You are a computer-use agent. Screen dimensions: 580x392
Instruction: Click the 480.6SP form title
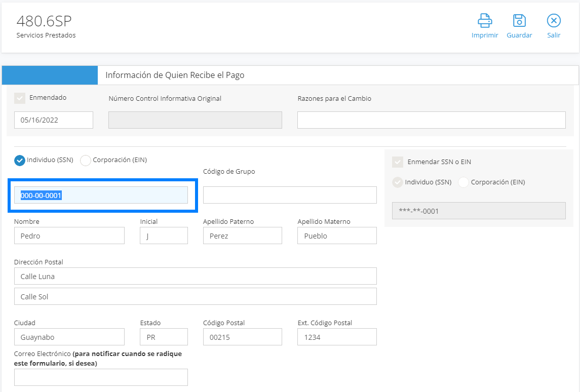pos(44,21)
